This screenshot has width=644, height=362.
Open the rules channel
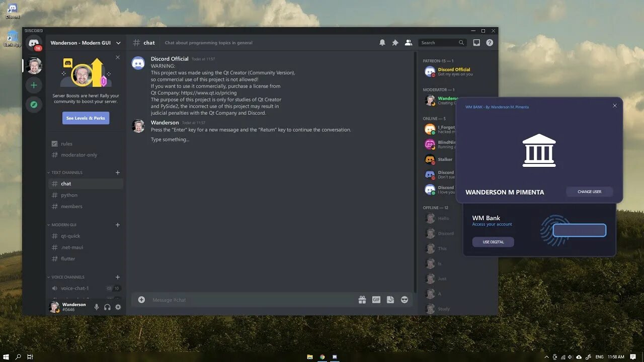coord(86,144)
